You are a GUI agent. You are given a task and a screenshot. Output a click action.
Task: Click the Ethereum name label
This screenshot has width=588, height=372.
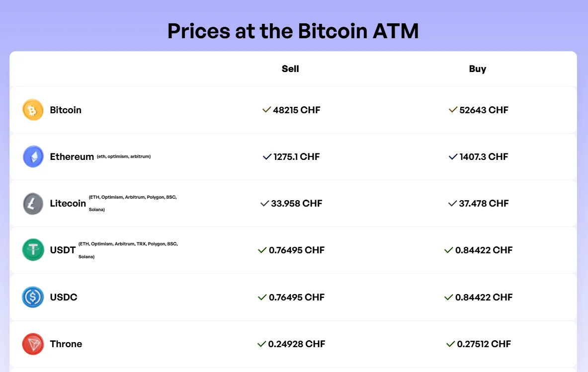pyautogui.click(x=72, y=156)
